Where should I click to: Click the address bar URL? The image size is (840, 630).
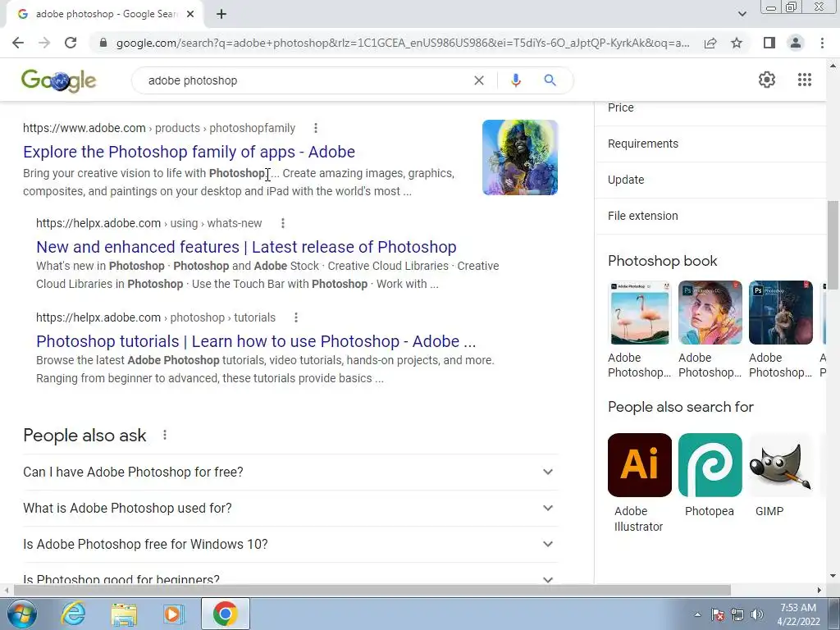click(x=403, y=43)
